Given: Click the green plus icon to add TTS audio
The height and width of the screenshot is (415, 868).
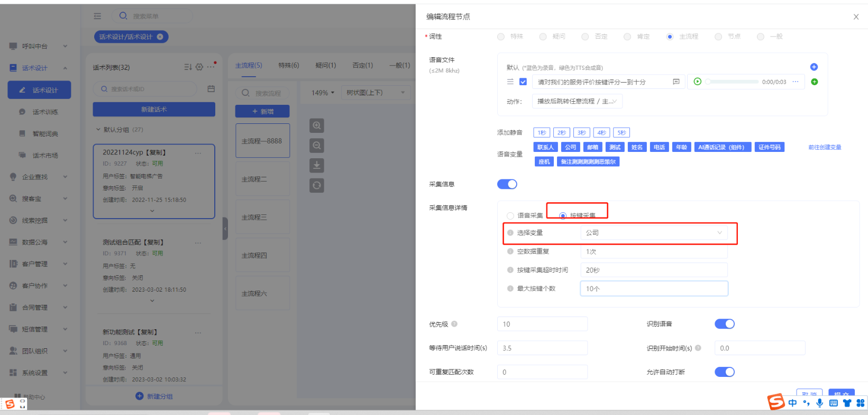Looking at the screenshot, I should 814,82.
